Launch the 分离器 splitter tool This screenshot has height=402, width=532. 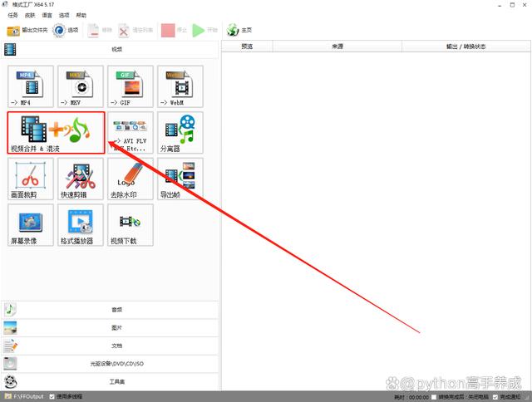pyautogui.click(x=180, y=133)
